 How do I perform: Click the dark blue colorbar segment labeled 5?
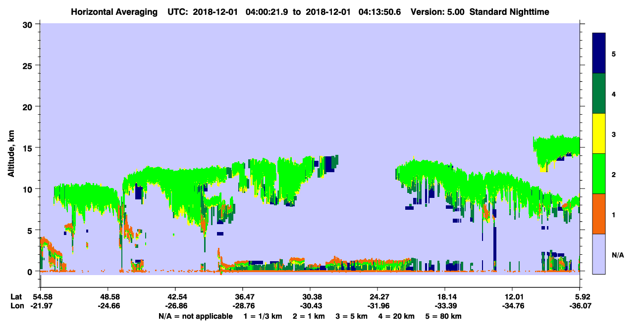point(599,53)
